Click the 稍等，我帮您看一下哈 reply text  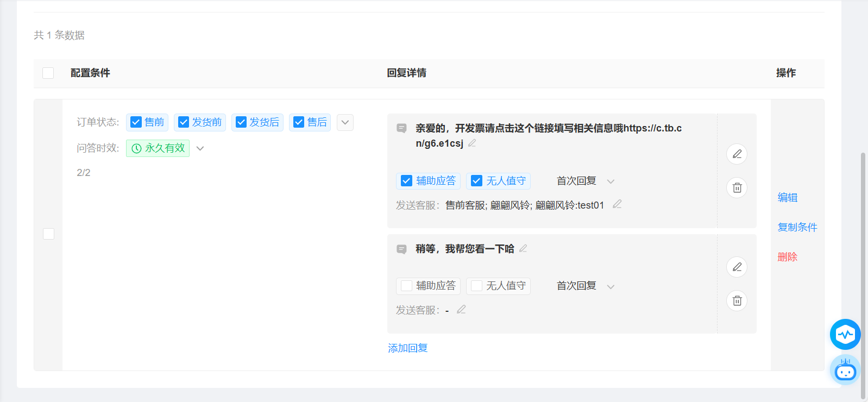(x=465, y=249)
